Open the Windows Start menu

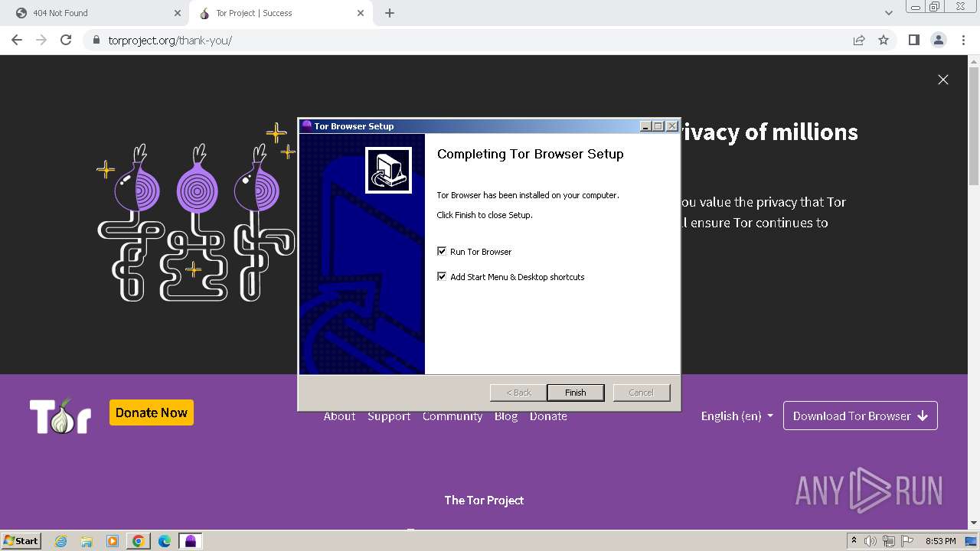click(21, 540)
